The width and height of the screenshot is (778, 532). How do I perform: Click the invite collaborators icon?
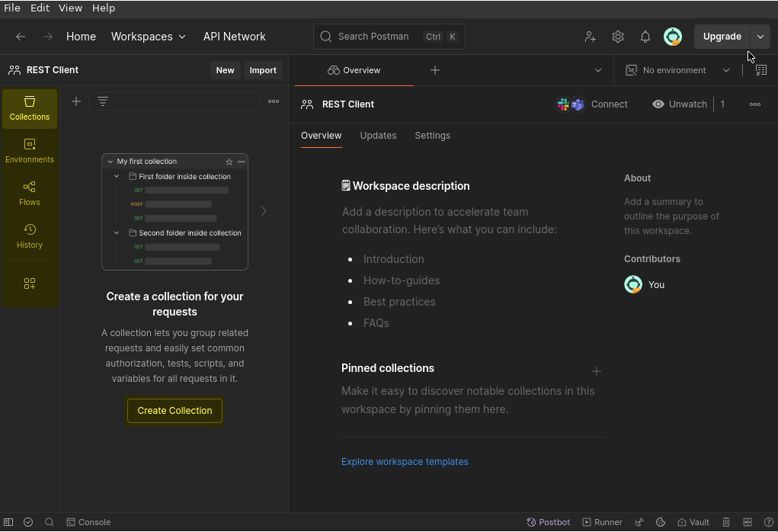click(x=591, y=37)
